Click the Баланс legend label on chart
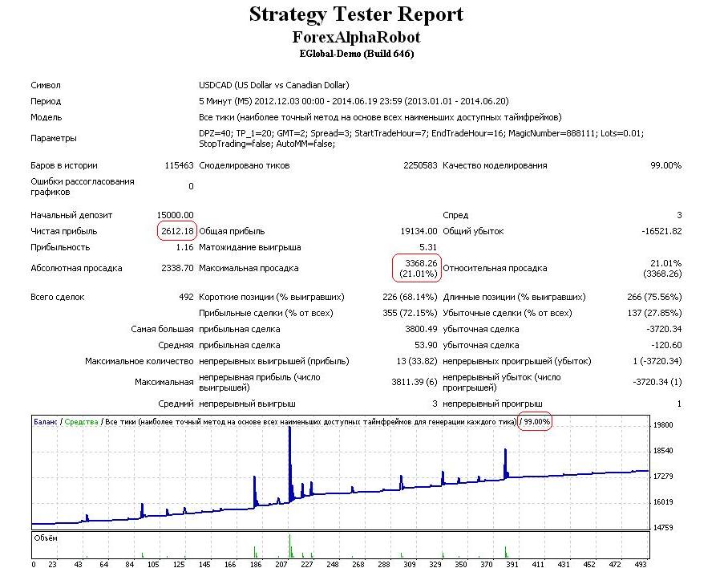 tap(46, 422)
